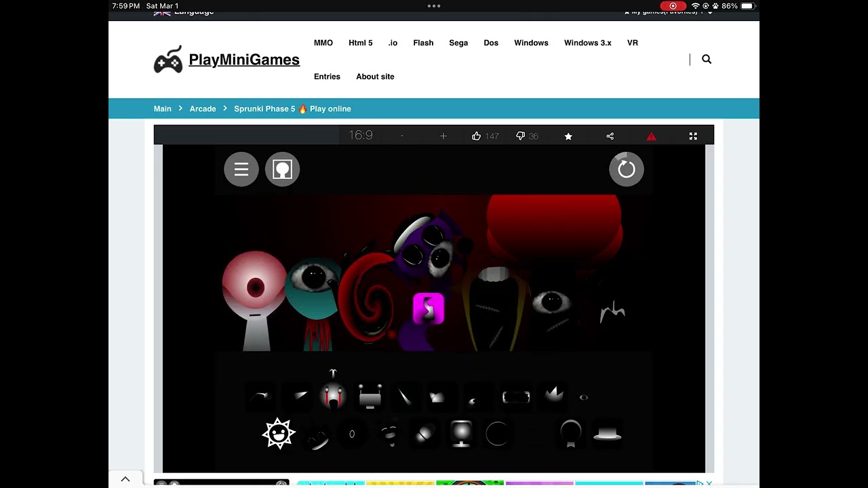Pick the headphone-shaped arch sound icon
The image size is (868, 488).
571,434
